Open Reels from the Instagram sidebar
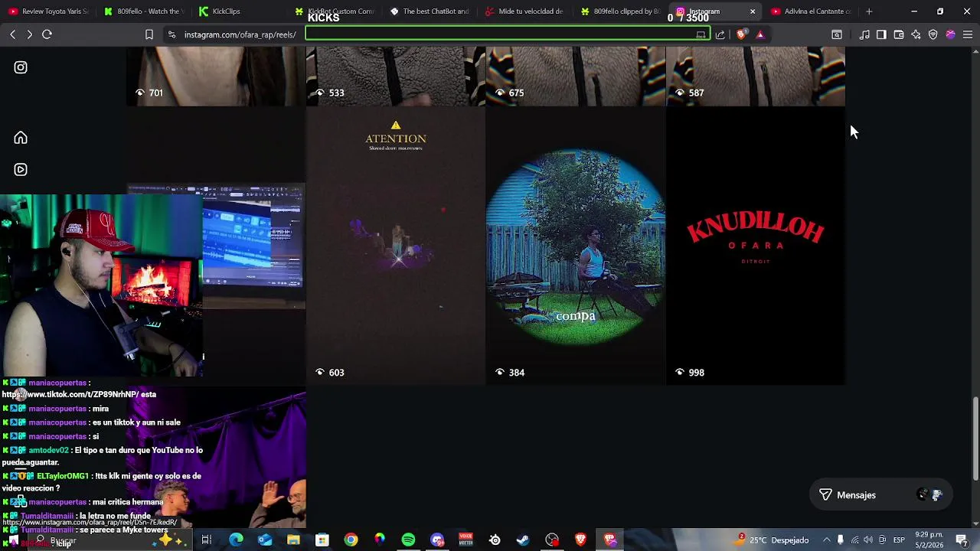Image resolution: width=980 pixels, height=551 pixels. 21,170
